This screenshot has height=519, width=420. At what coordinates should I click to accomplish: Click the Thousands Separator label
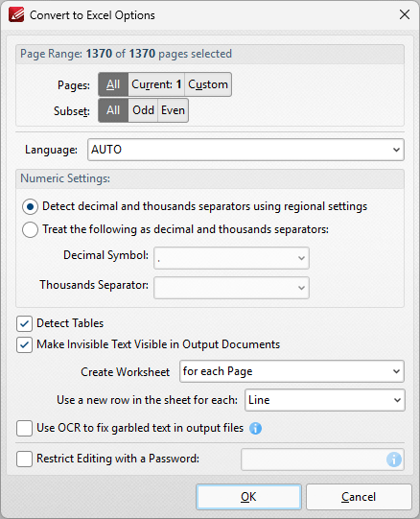[x=94, y=285]
